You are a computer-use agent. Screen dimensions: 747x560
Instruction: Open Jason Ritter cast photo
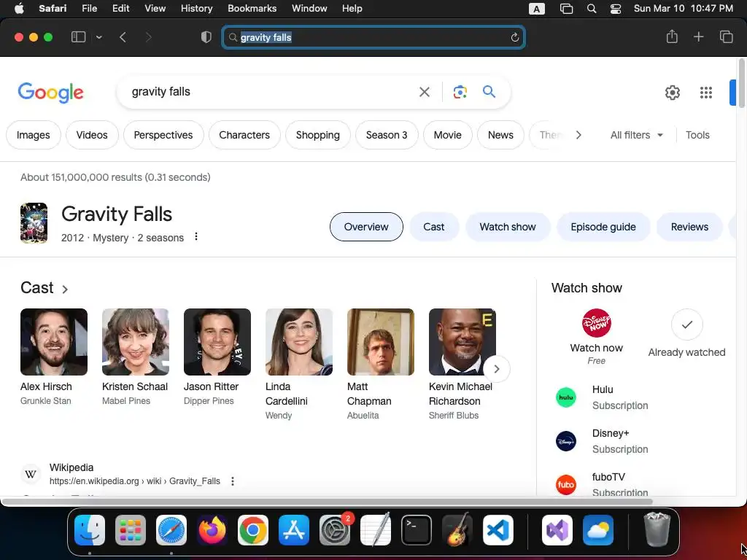pos(217,342)
